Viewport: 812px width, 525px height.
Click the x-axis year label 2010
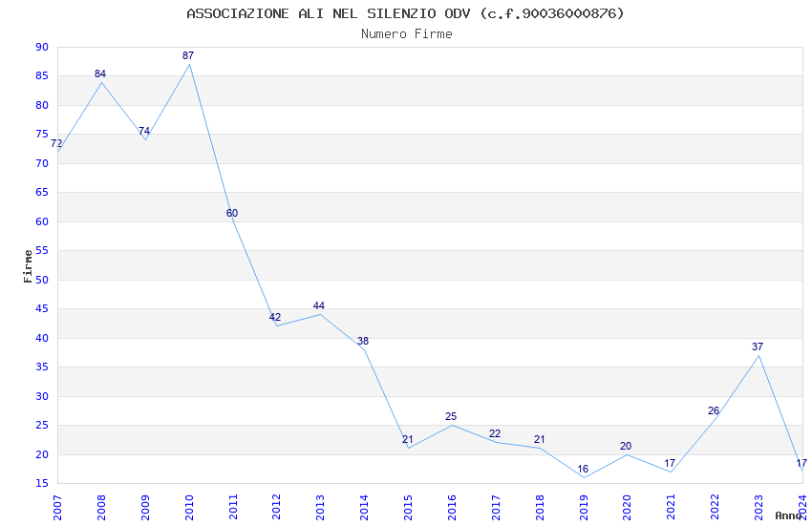point(189,508)
